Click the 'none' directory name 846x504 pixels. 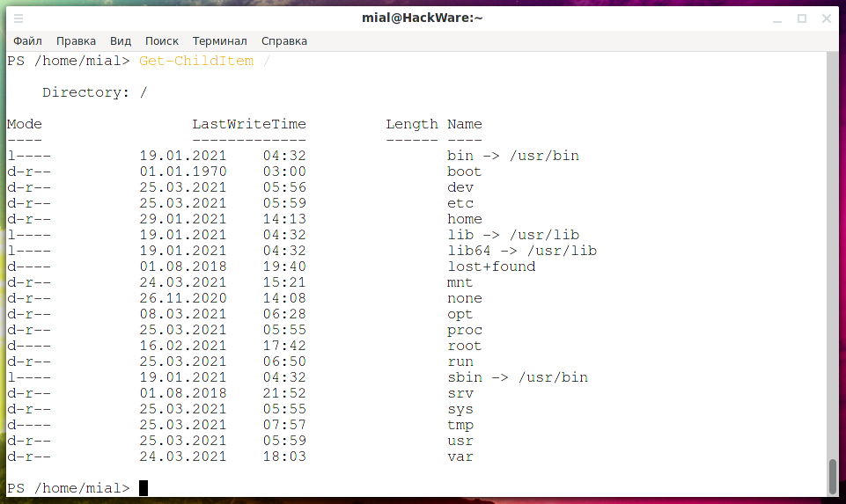(x=465, y=298)
